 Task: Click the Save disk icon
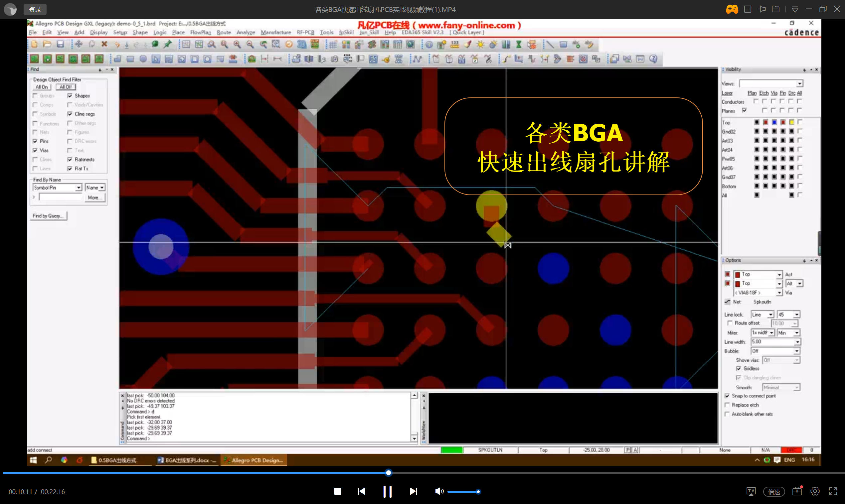[x=60, y=44]
